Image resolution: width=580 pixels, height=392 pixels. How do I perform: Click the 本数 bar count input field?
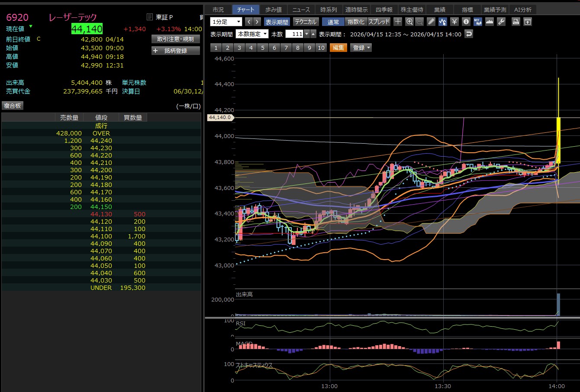click(x=294, y=34)
